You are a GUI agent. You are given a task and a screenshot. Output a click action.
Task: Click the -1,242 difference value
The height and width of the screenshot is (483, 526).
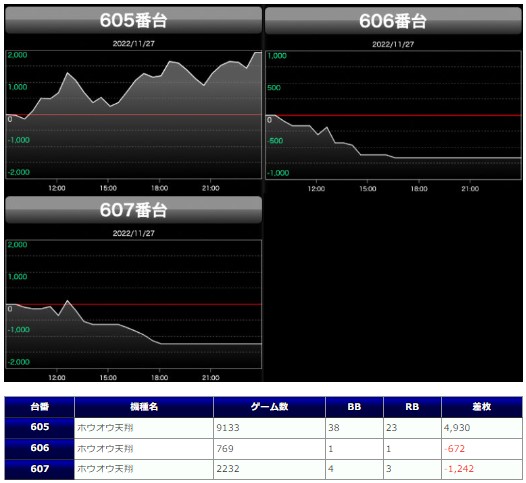[x=459, y=469]
